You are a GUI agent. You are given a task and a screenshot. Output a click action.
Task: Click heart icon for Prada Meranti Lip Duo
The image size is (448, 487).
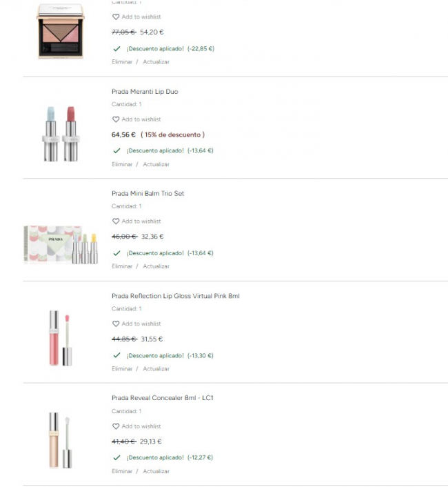pyautogui.click(x=116, y=119)
